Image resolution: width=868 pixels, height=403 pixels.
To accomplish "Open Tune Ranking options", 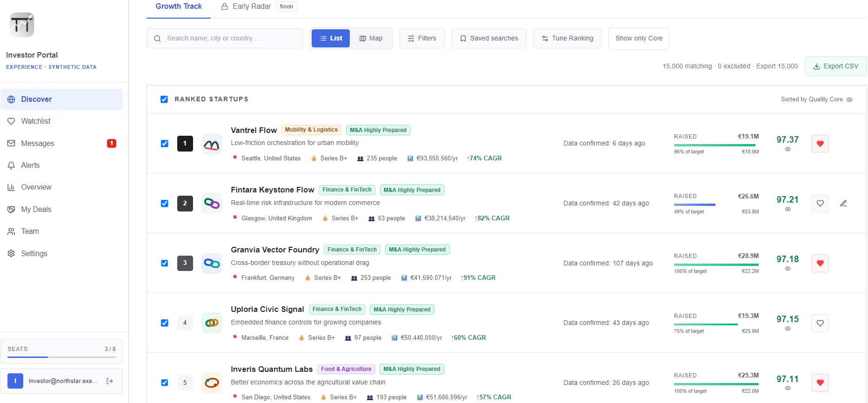I will tap(568, 38).
